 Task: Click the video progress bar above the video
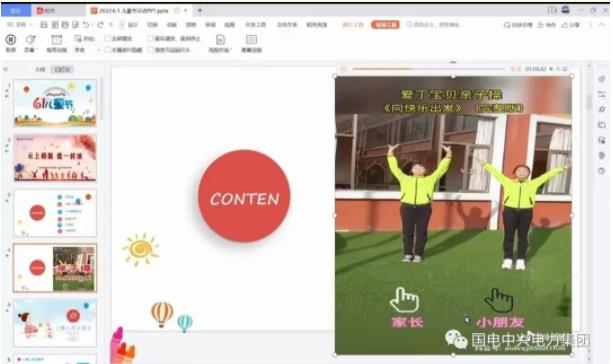tap(428, 69)
